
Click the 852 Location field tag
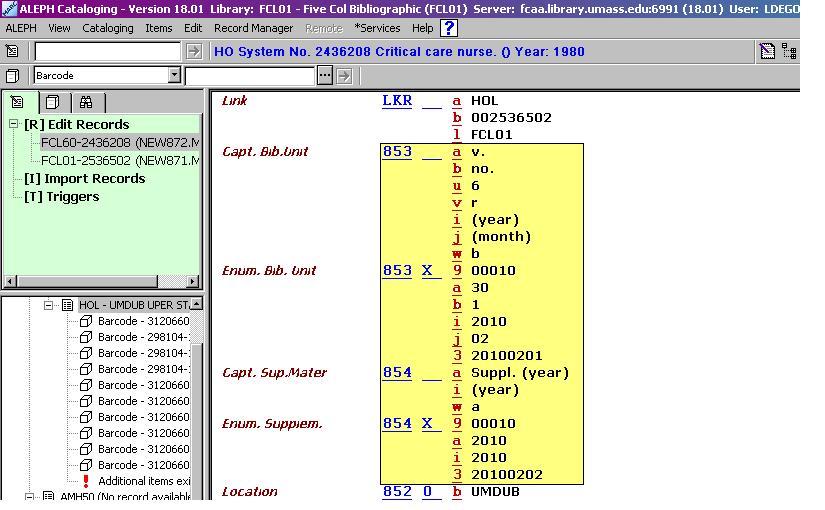click(x=397, y=492)
